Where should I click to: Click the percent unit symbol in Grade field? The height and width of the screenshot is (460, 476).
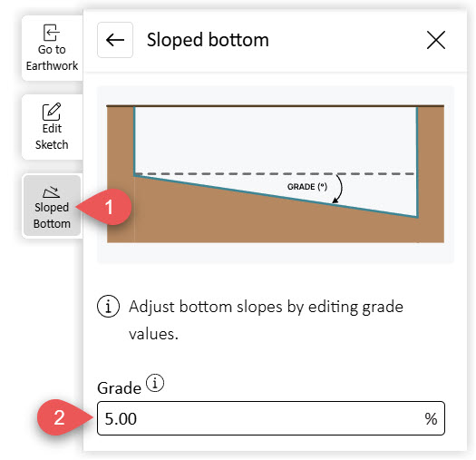[431, 419]
